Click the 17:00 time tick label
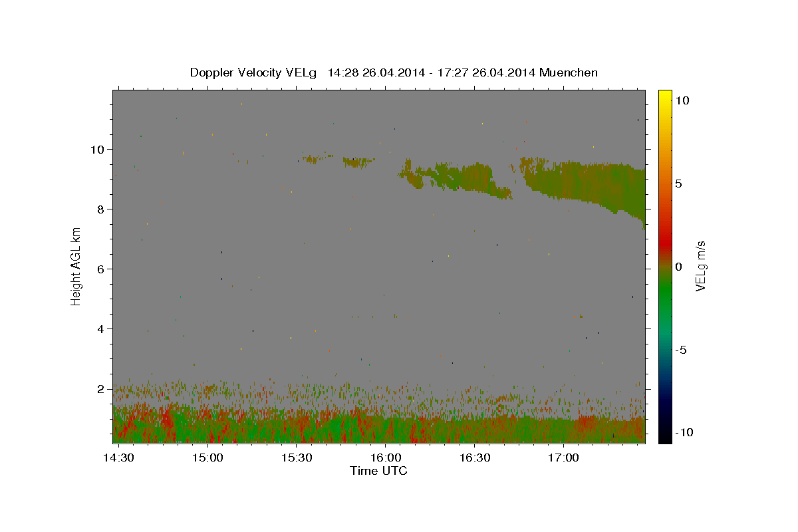798x532 pixels. 563,458
